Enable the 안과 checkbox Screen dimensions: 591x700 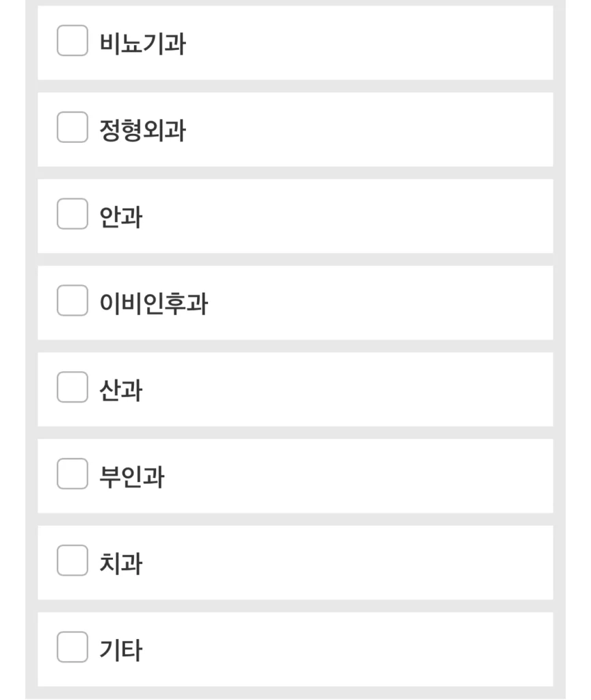click(73, 214)
